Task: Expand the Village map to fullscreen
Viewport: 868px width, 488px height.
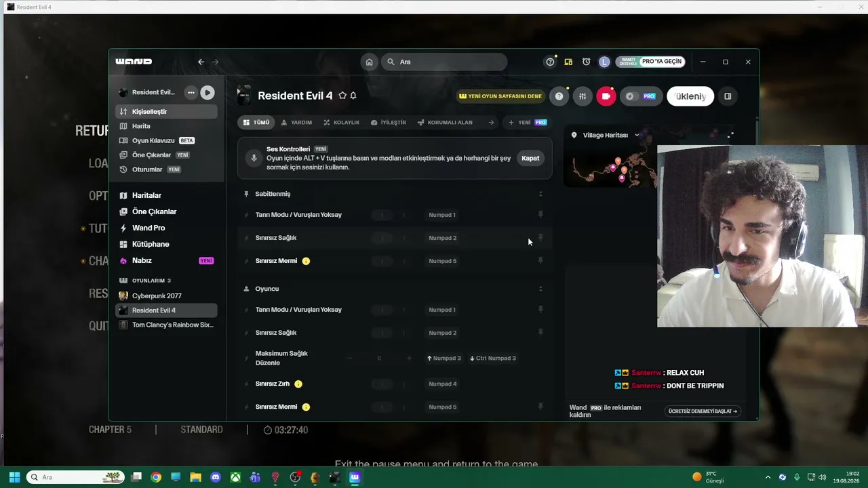Action: coord(730,136)
